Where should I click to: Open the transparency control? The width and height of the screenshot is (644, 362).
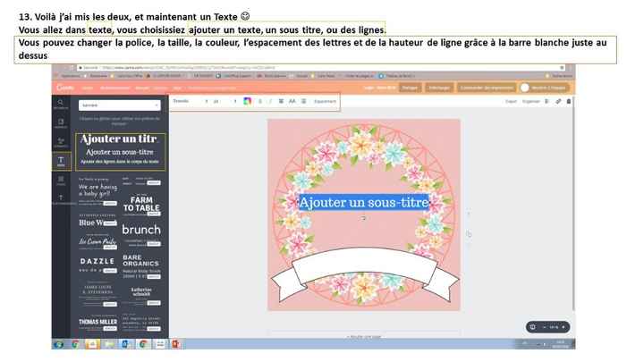tap(547, 101)
